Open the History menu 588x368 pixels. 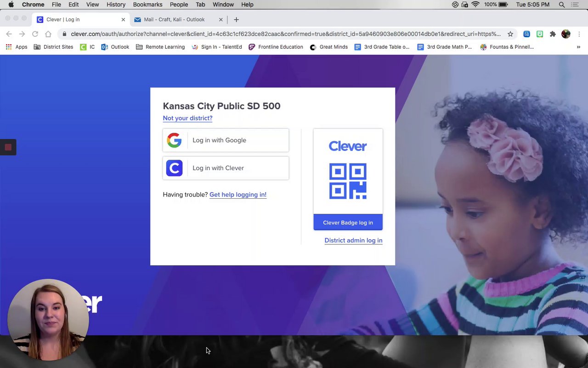[x=116, y=5]
